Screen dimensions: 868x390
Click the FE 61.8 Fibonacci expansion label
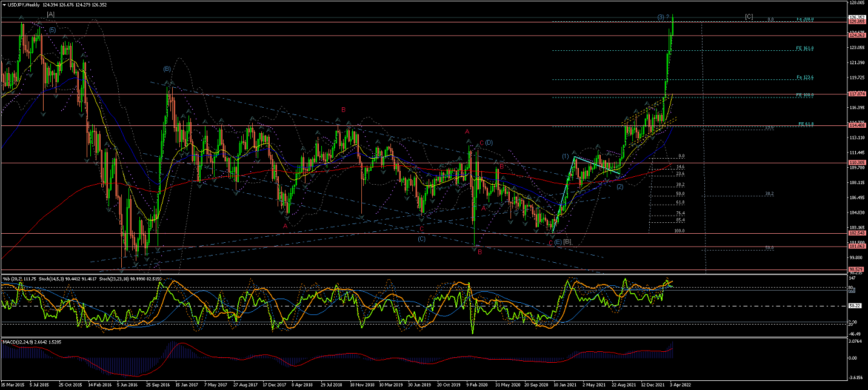pyautogui.click(x=806, y=124)
